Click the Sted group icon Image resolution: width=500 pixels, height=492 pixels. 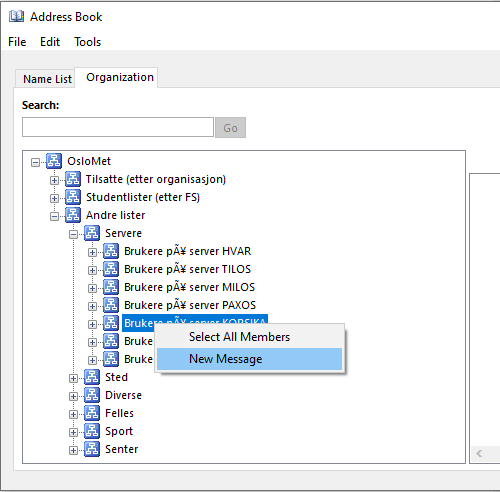coord(92,377)
